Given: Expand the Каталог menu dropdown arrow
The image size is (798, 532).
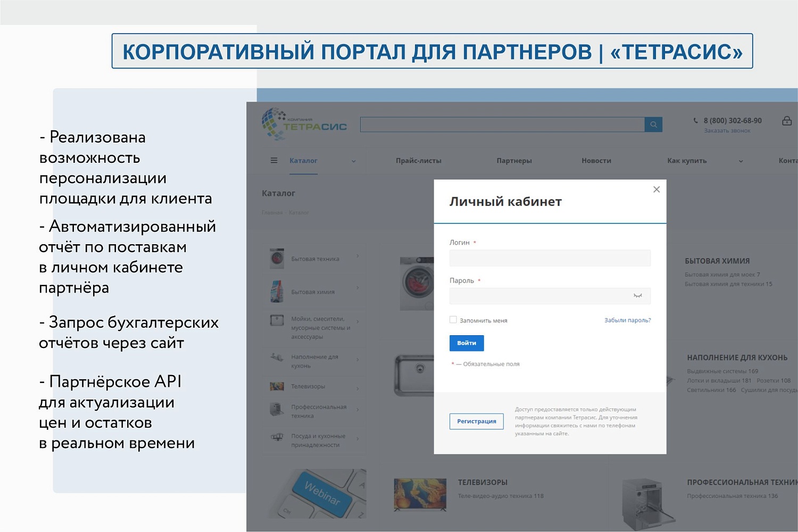Looking at the screenshot, I should click(x=353, y=161).
